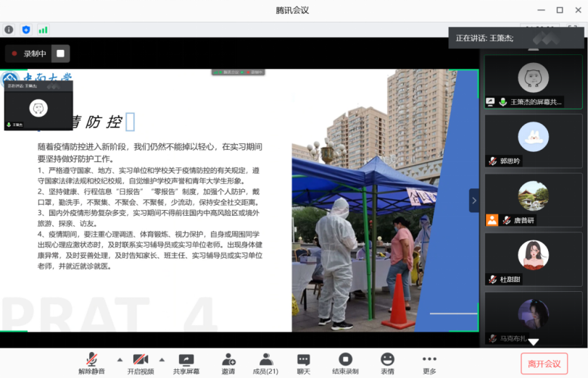Image resolution: width=588 pixels, height=378 pixels.
Task: Expand video options arrow beside 开启视频
Action: (x=162, y=359)
